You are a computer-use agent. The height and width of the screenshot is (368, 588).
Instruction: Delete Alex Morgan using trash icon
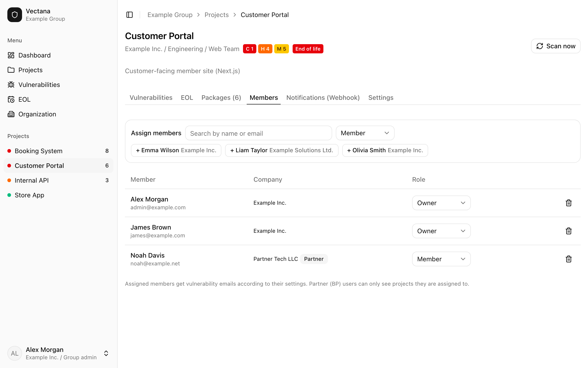[x=568, y=203]
